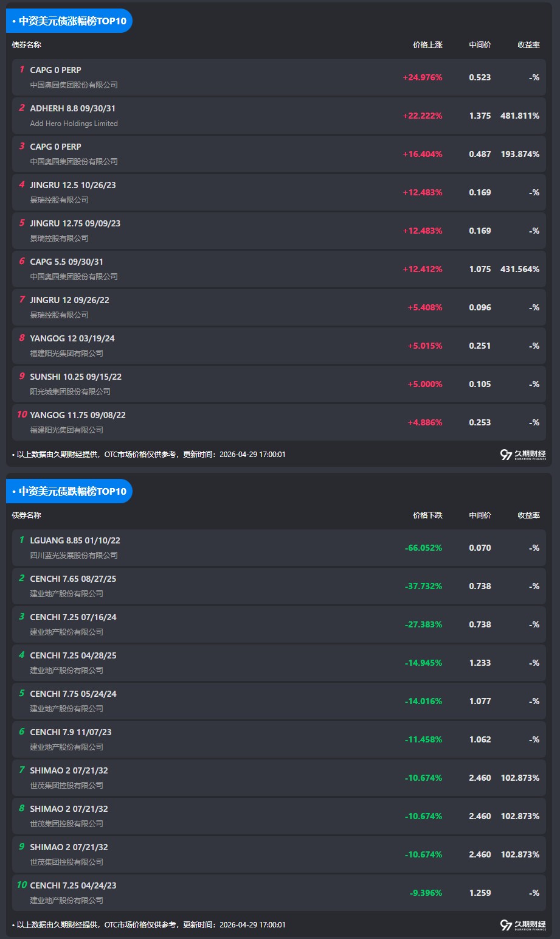Open the CENCHI 7.9 11/07/23 bond
Screen dimensions: 560x939
click(71, 733)
